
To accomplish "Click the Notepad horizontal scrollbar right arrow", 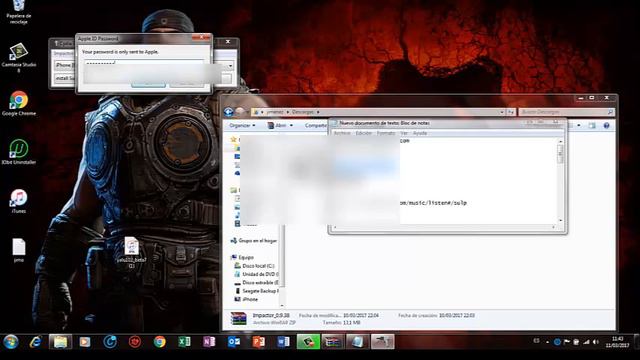I will (554, 227).
